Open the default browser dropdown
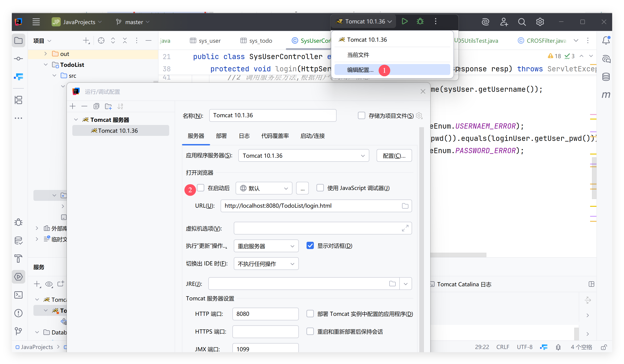Screen dimensions: 624x364 pyautogui.click(x=264, y=188)
